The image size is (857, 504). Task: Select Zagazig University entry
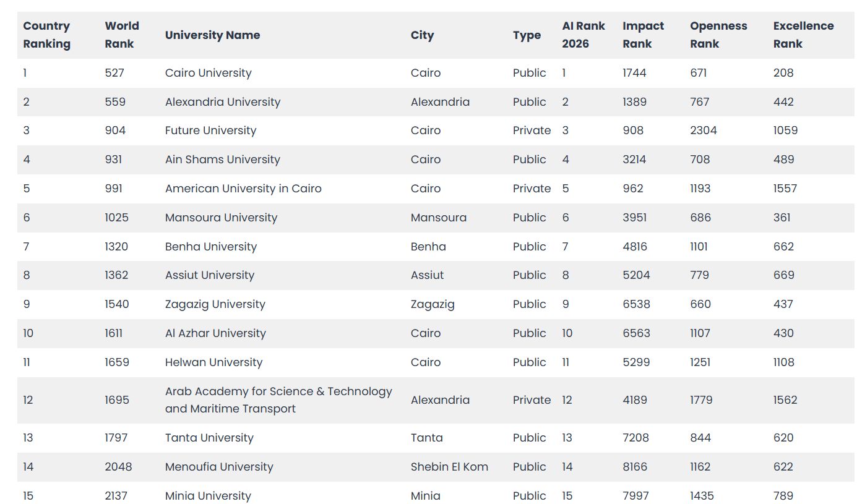(215, 304)
